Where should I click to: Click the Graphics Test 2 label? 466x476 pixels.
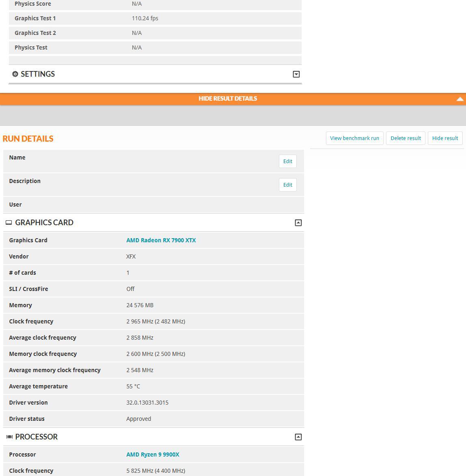pos(35,33)
